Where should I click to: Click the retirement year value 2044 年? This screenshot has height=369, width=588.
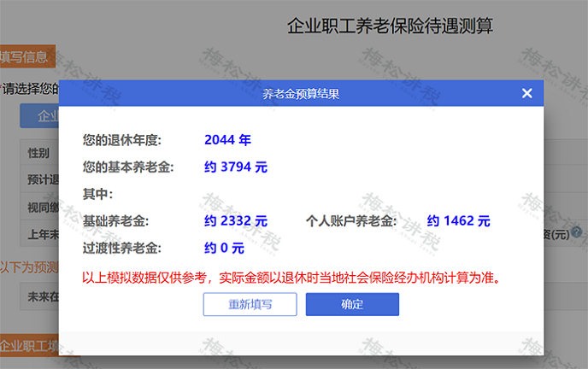click(227, 139)
